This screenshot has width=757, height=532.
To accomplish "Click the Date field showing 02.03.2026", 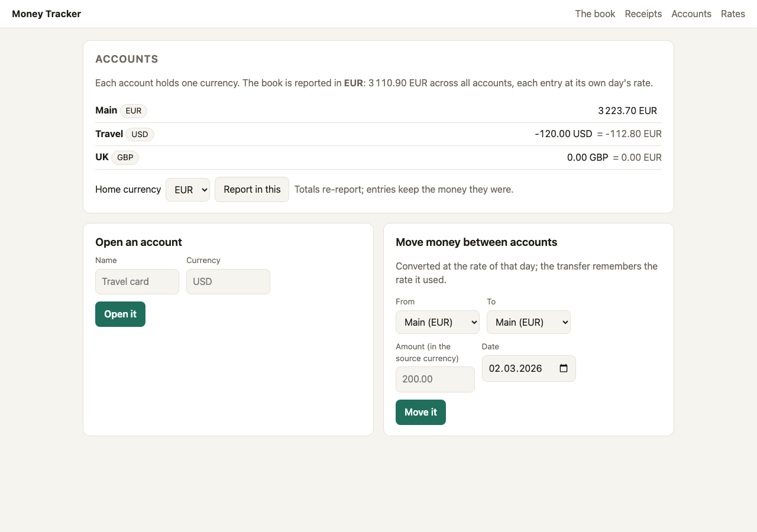I will coord(529,368).
